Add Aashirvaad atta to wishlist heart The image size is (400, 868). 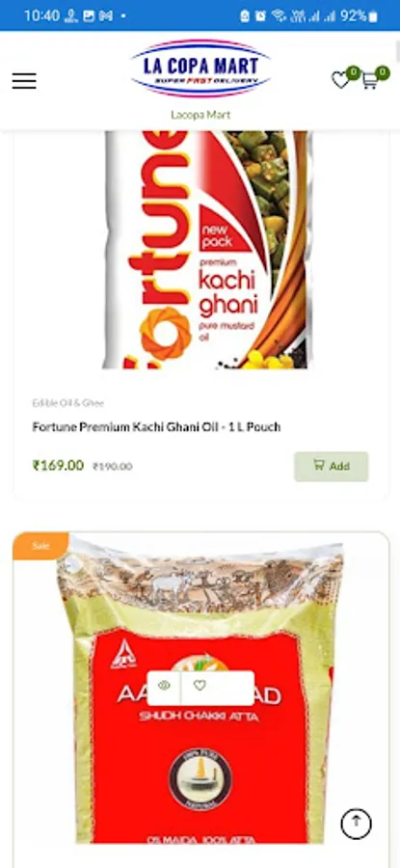coord(200,686)
